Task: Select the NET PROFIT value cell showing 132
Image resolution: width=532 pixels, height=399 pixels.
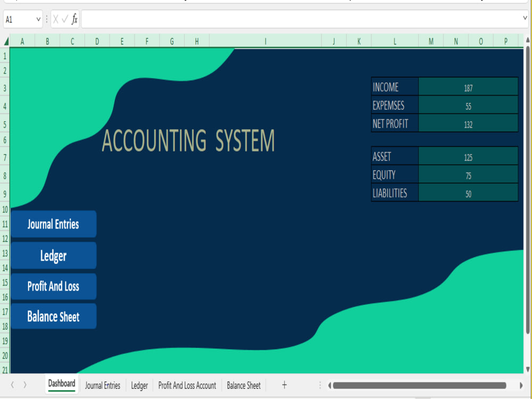Action: pos(468,123)
